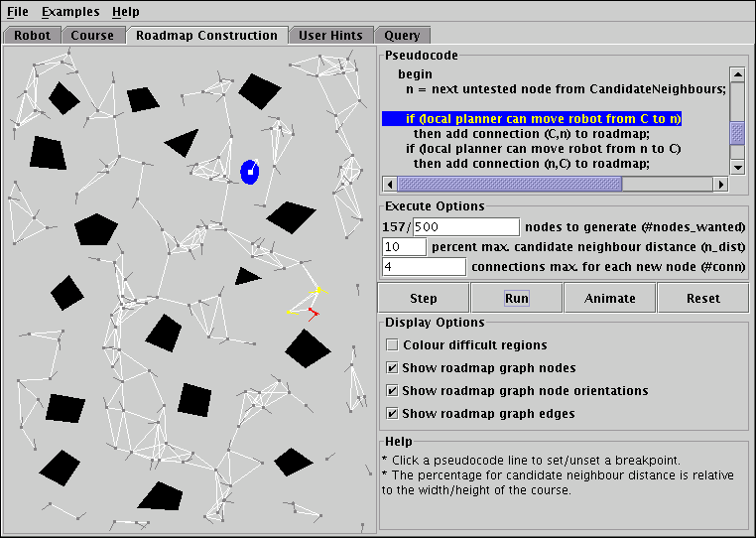
Task: Click 'n = next untested node' pseudocode line
Action: click(x=567, y=89)
